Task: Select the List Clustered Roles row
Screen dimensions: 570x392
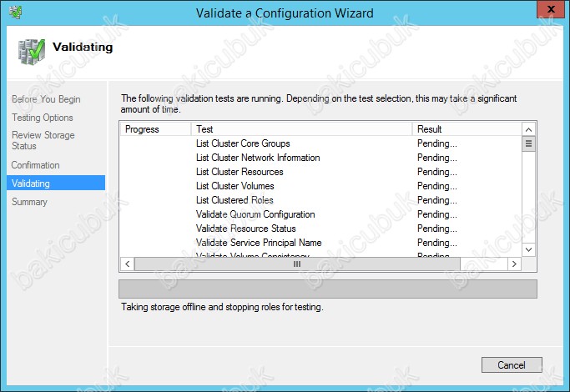Action: pos(321,200)
